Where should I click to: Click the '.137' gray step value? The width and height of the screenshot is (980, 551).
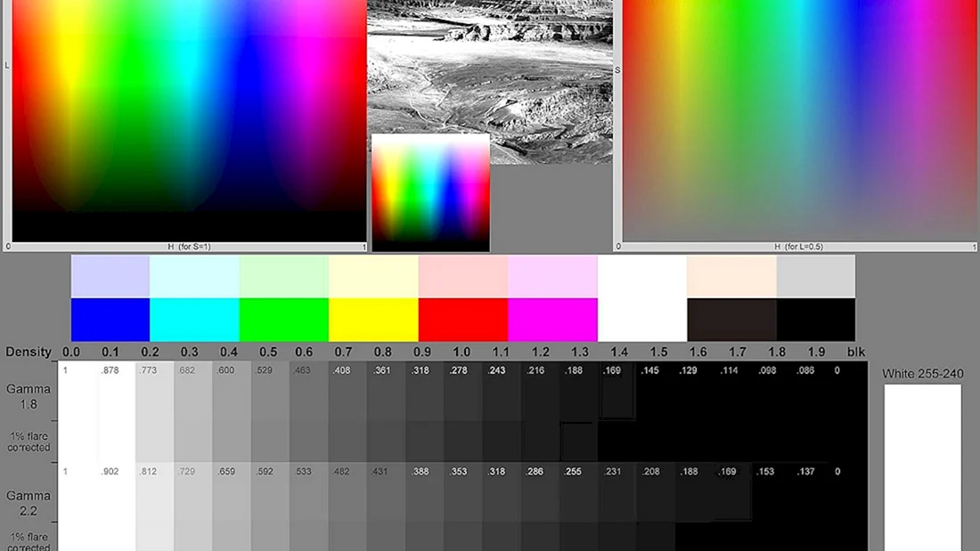click(x=805, y=472)
